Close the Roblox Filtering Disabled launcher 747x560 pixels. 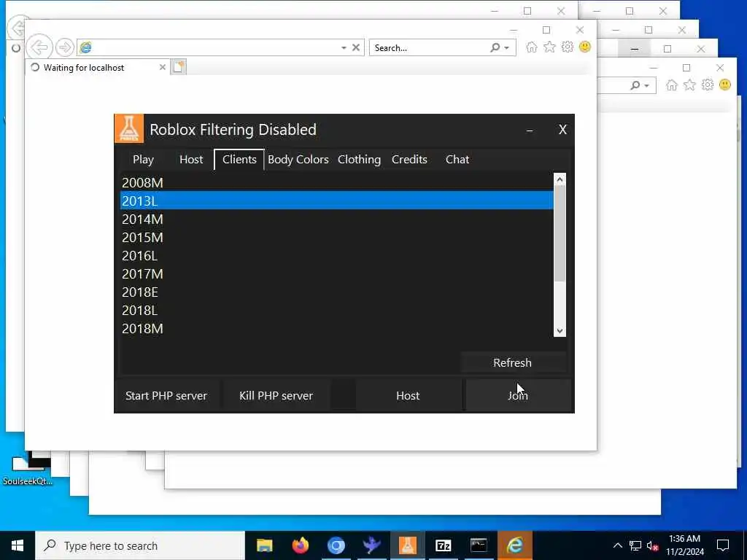tap(562, 130)
